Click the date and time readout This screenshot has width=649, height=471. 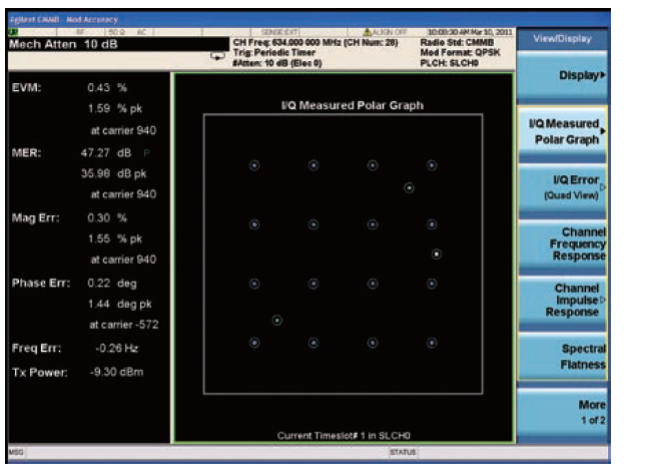[470, 32]
